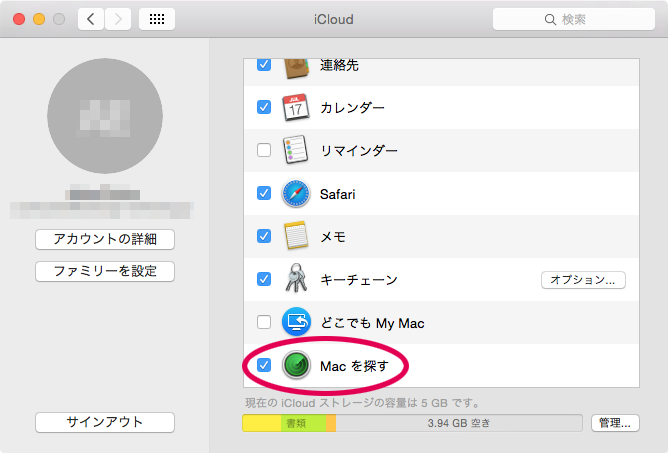Image resolution: width=668 pixels, height=453 pixels.
Task: Click the メモ label text
Action: coord(333,237)
